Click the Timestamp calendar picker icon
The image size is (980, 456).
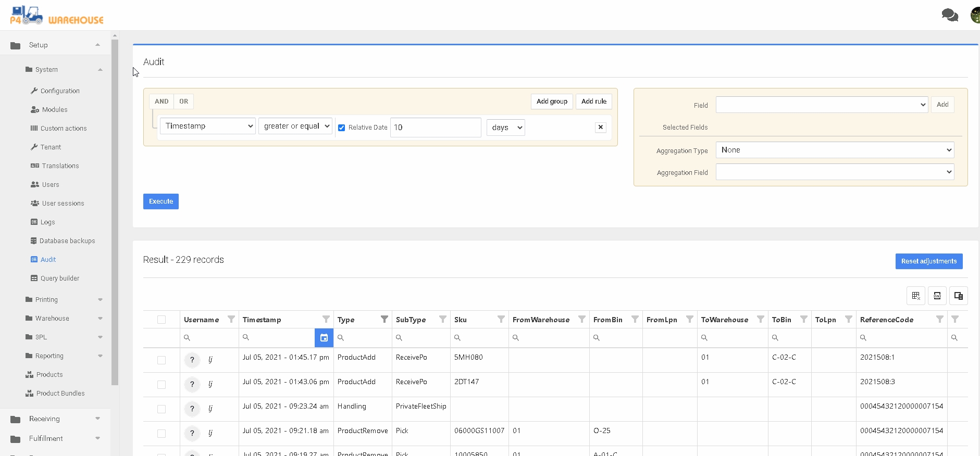tap(324, 338)
